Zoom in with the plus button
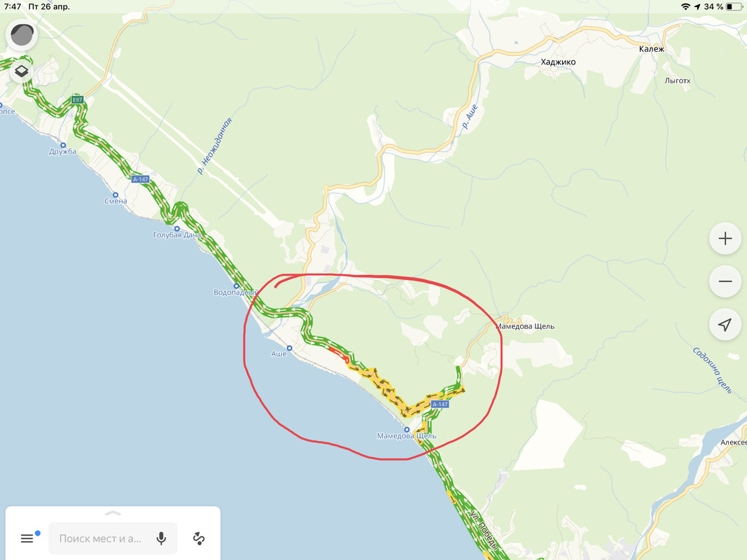This screenshot has height=560, width=747. [725, 239]
